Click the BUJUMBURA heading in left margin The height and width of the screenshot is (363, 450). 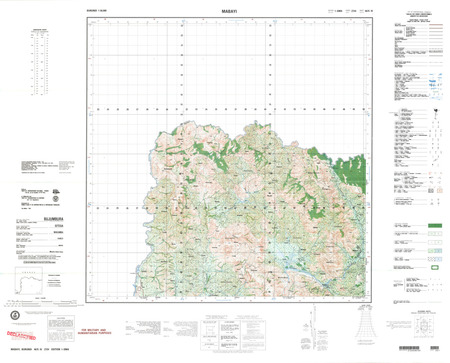[54, 219]
